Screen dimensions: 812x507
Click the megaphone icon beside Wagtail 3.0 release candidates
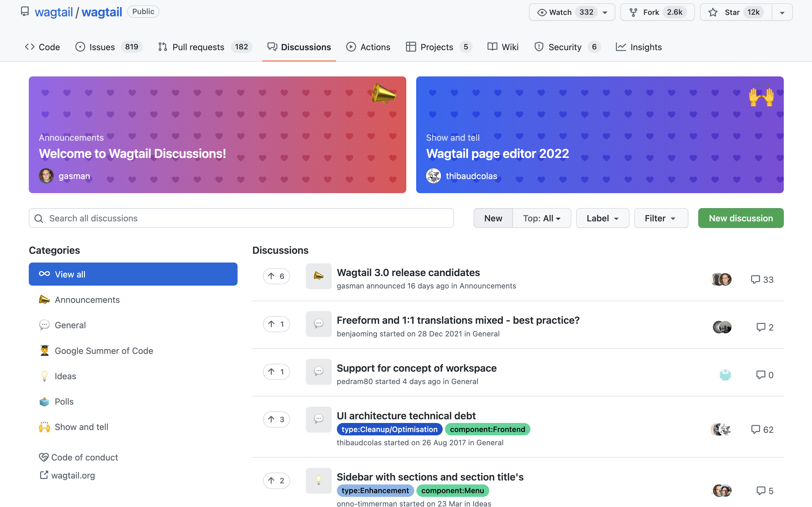(318, 276)
